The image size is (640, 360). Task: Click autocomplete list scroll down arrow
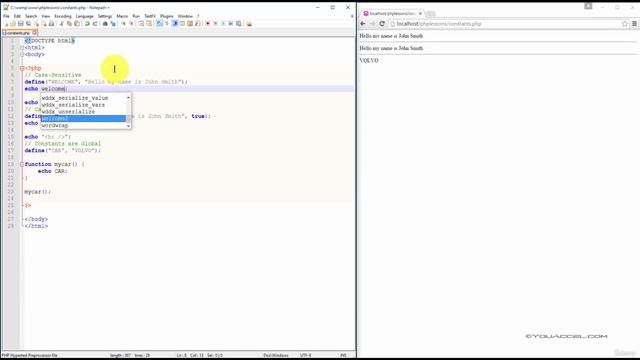[129, 126]
